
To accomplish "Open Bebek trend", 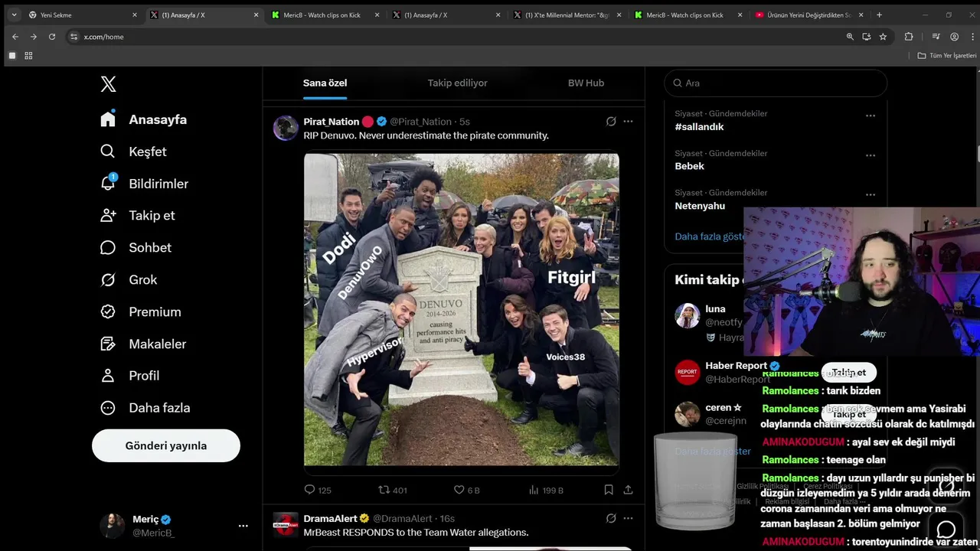I will (x=689, y=166).
